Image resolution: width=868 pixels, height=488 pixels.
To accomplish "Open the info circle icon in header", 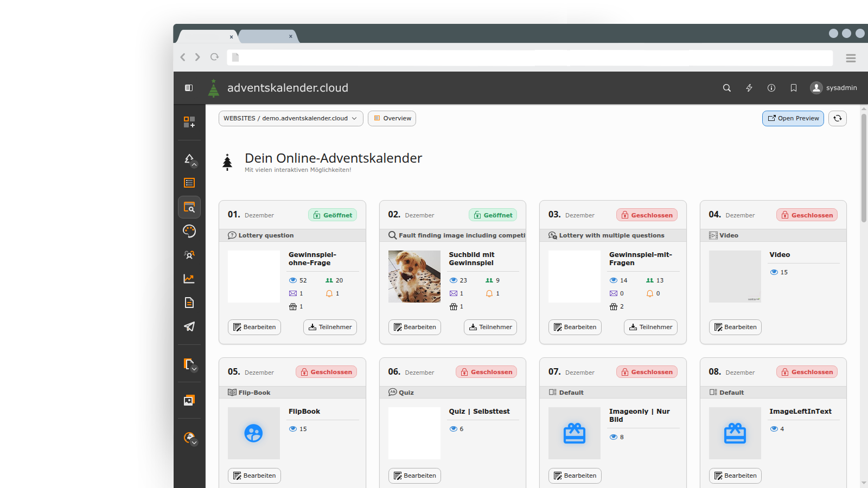I will click(x=771, y=88).
